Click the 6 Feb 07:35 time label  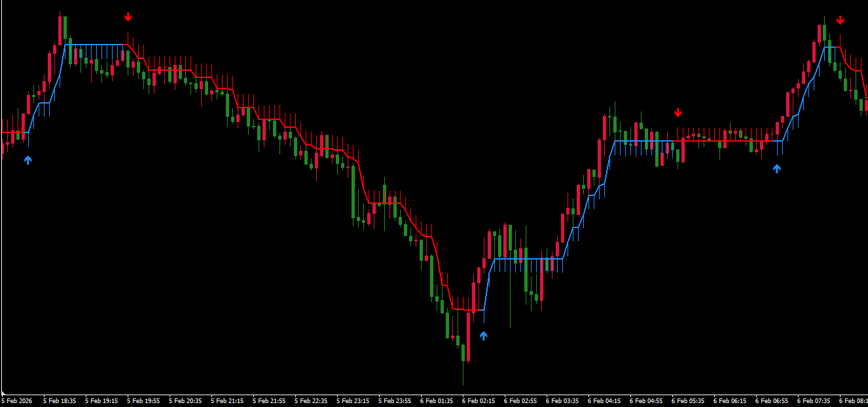[x=814, y=400]
